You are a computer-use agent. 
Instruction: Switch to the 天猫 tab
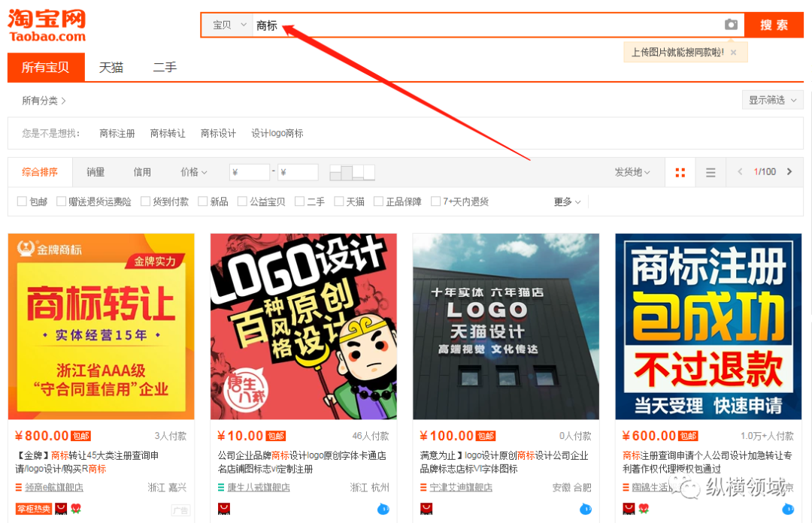[x=111, y=67]
